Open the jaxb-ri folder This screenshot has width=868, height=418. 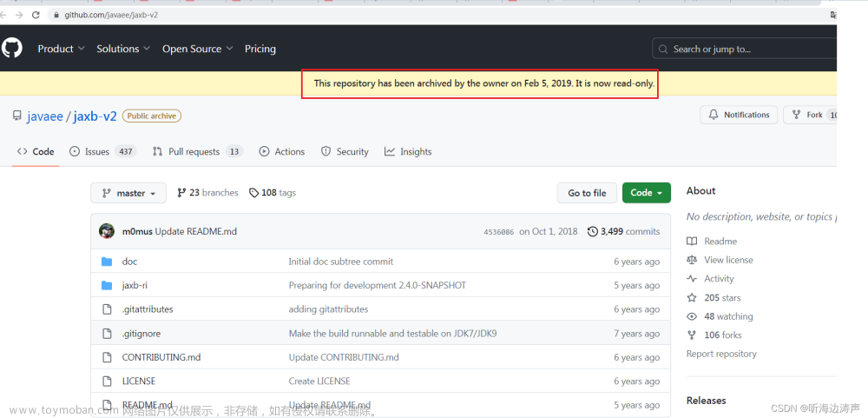tap(135, 286)
